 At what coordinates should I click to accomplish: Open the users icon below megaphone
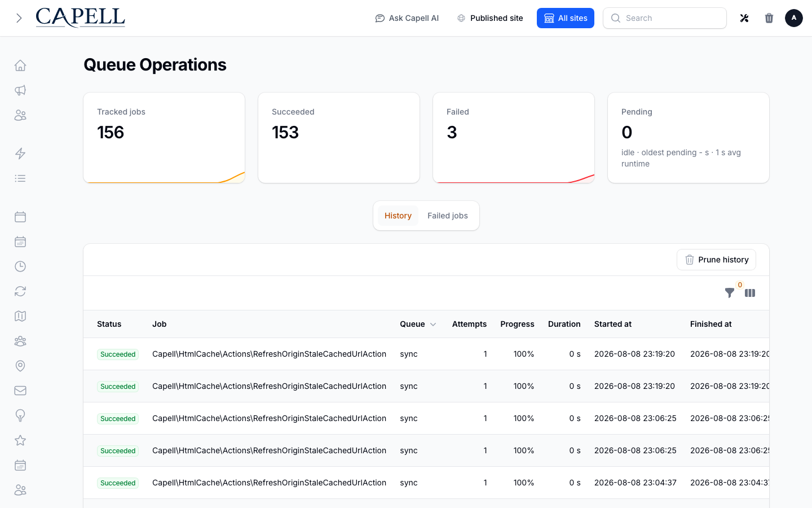tap(20, 115)
